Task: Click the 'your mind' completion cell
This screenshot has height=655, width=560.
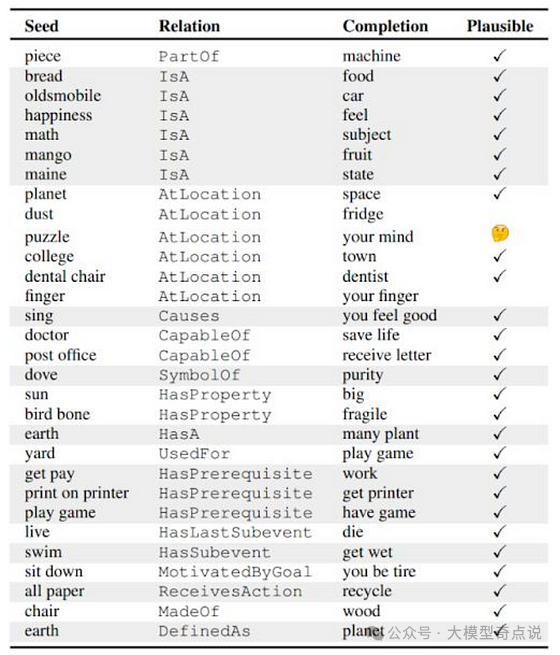Action: (x=378, y=237)
